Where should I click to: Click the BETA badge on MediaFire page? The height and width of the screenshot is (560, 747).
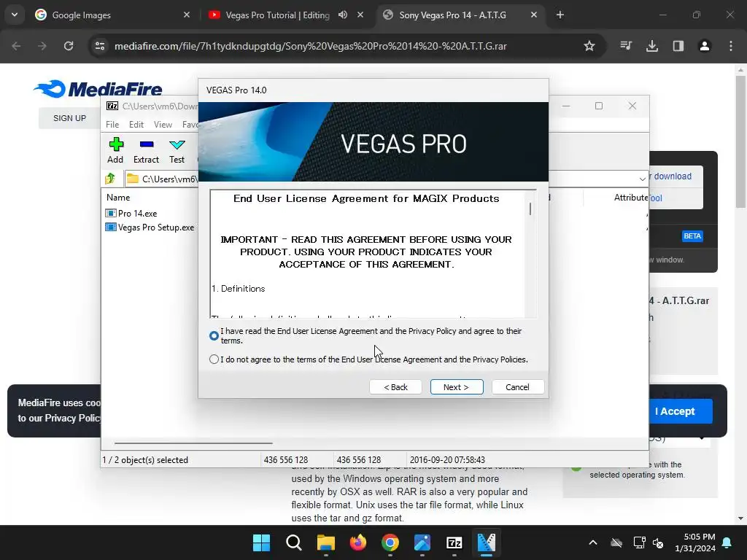coord(692,236)
